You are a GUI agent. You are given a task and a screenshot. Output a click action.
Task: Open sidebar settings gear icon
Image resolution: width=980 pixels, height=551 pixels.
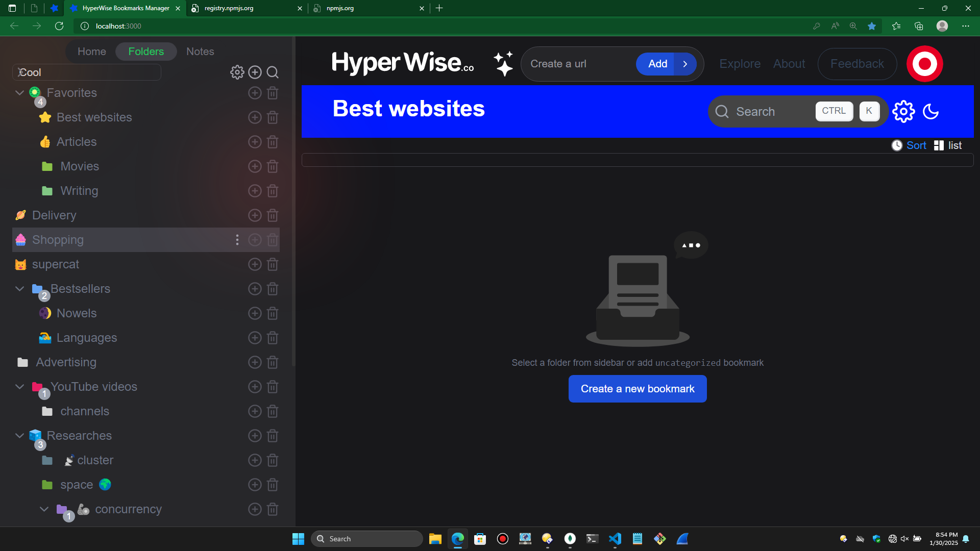237,72
